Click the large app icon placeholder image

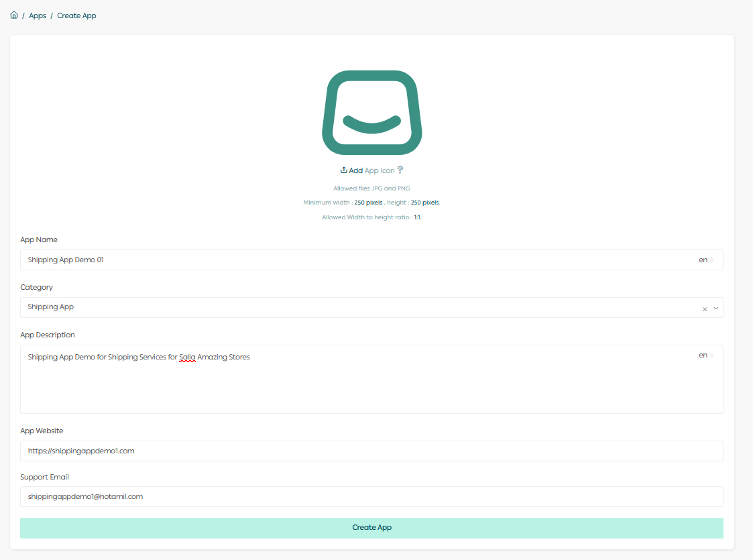click(x=371, y=113)
